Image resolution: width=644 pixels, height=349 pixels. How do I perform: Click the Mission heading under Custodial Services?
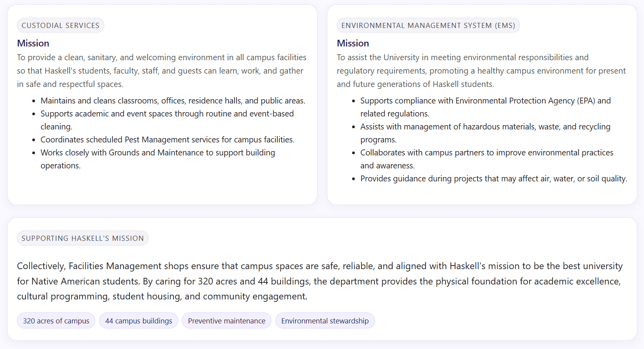tap(33, 43)
